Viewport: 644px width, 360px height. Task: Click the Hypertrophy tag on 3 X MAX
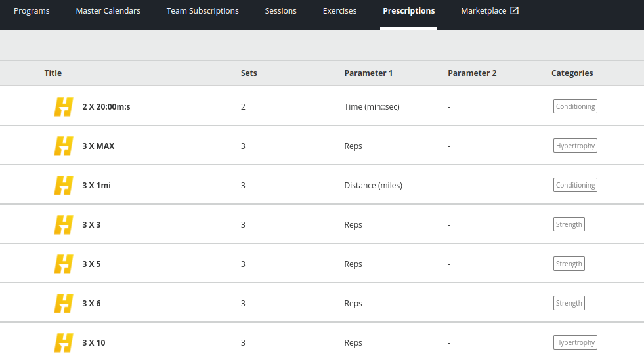pyautogui.click(x=575, y=146)
